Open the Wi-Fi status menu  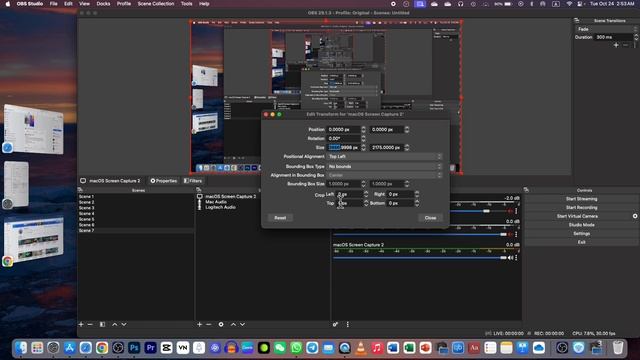tap(569, 4)
